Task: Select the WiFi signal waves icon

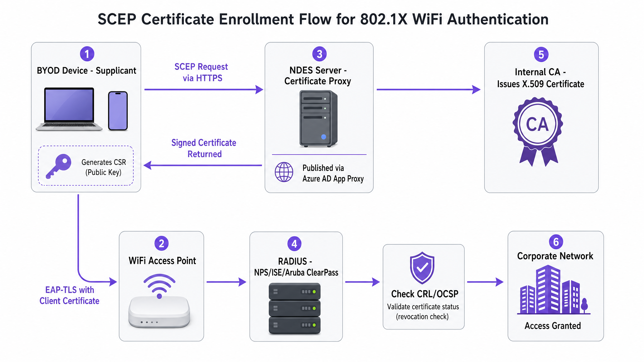Action: [x=159, y=286]
